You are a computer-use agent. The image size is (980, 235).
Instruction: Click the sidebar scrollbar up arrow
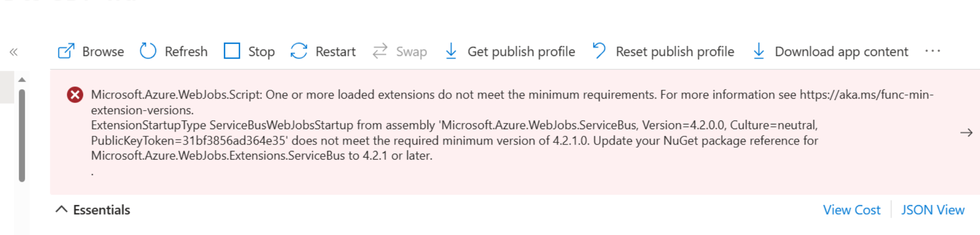[22, 80]
